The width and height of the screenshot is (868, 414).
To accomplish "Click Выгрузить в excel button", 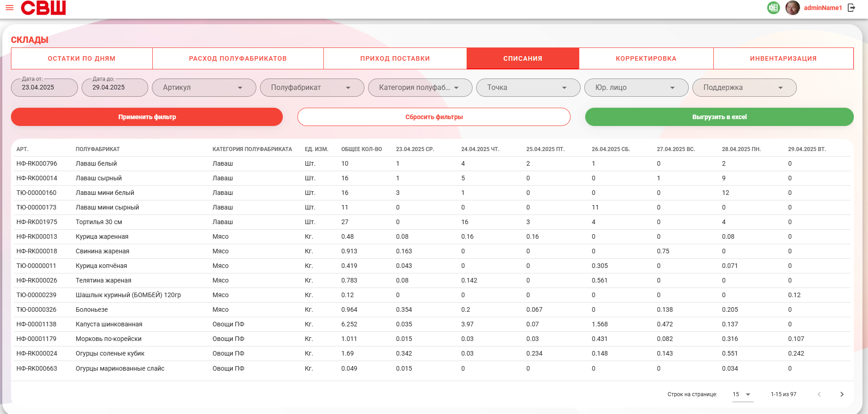I will [x=719, y=117].
